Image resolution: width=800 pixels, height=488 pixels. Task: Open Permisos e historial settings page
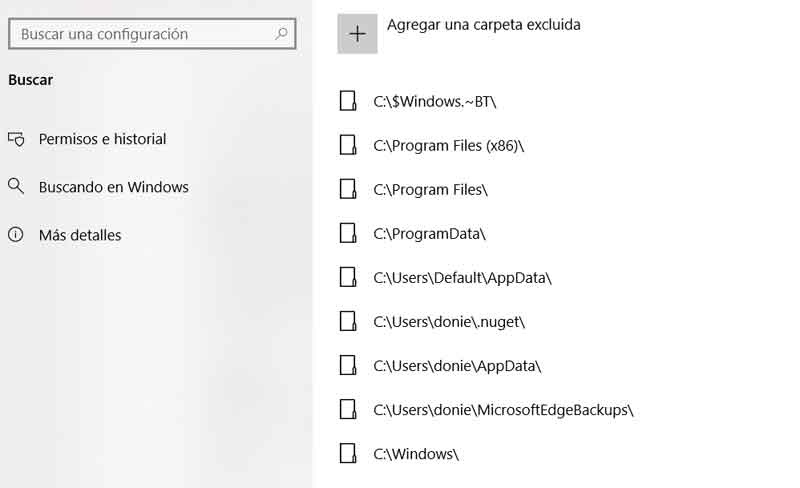[102, 139]
